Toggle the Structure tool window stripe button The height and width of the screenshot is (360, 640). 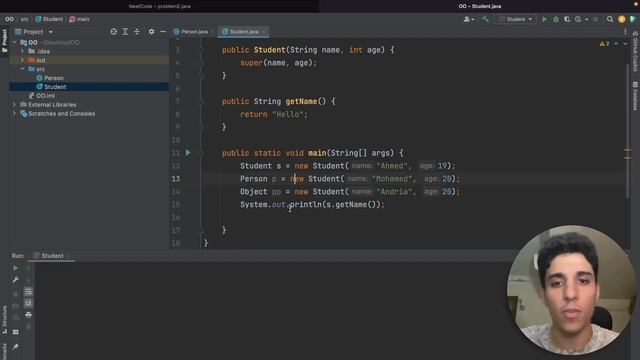pos(4,320)
